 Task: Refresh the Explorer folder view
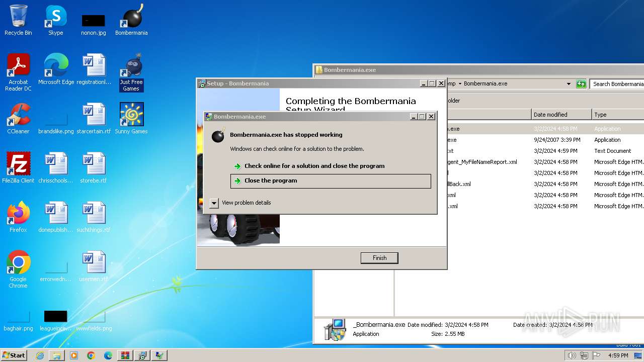tap(581, 84)
